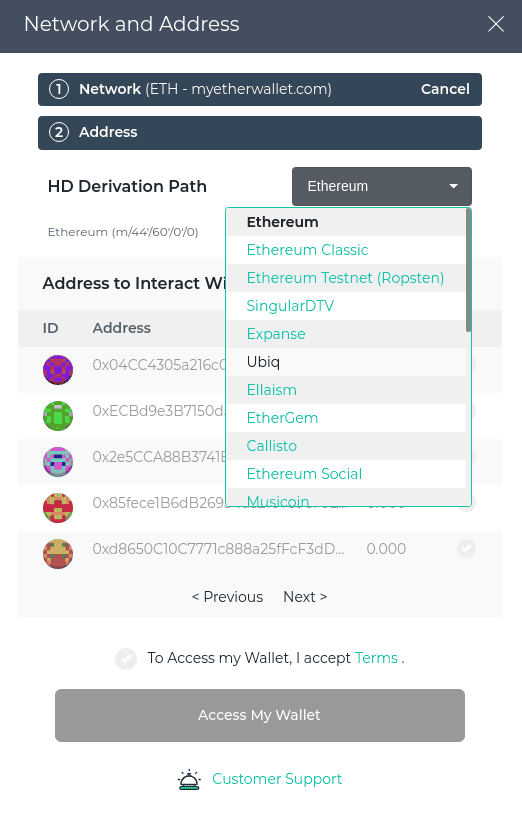Screen dimensions: 522x816
Task: Click the customer support bell icon
Action: point(189,779)
